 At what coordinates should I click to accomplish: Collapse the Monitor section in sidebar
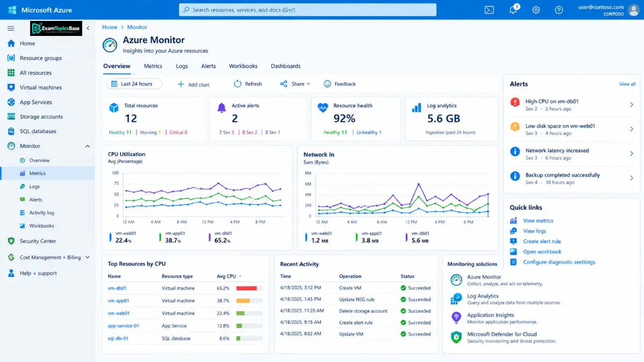87,146
